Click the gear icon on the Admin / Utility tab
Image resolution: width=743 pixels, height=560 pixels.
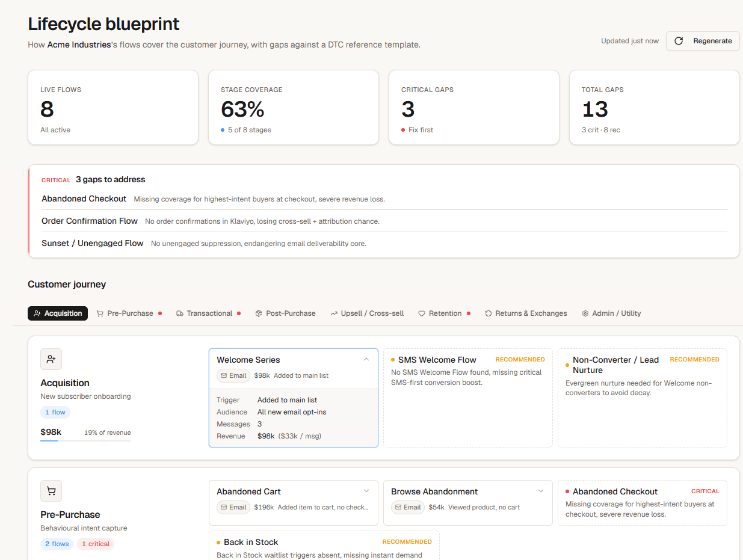pyautogui.click(x=585, y=313)
